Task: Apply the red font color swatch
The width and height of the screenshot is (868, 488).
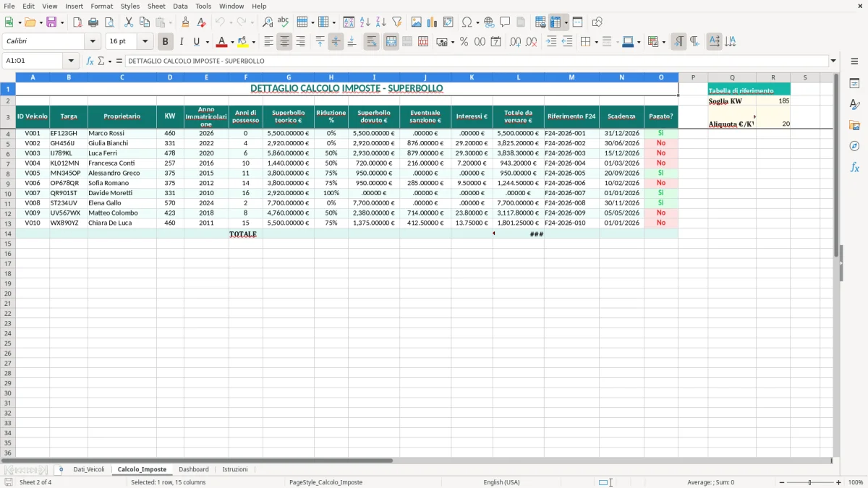Action: pos(223,42)
